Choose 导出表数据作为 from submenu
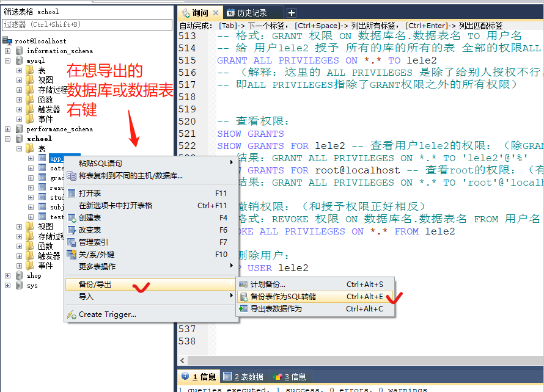The image size is (544, 392). click(315, 309)
